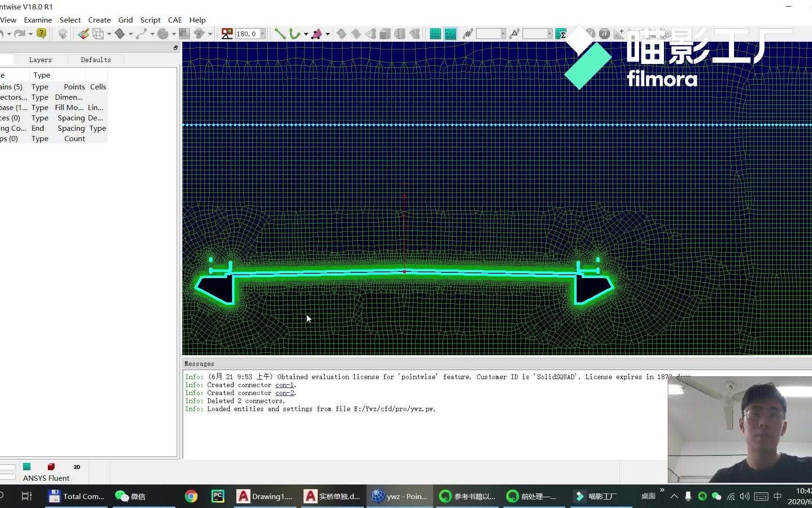
Task: Open the yellow question mark help tool
Action: (x=41, y=33)
